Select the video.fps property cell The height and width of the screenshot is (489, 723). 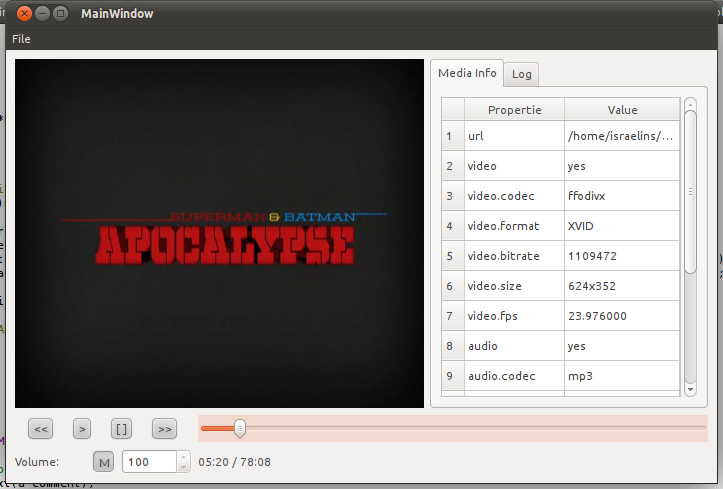(514, 316)
